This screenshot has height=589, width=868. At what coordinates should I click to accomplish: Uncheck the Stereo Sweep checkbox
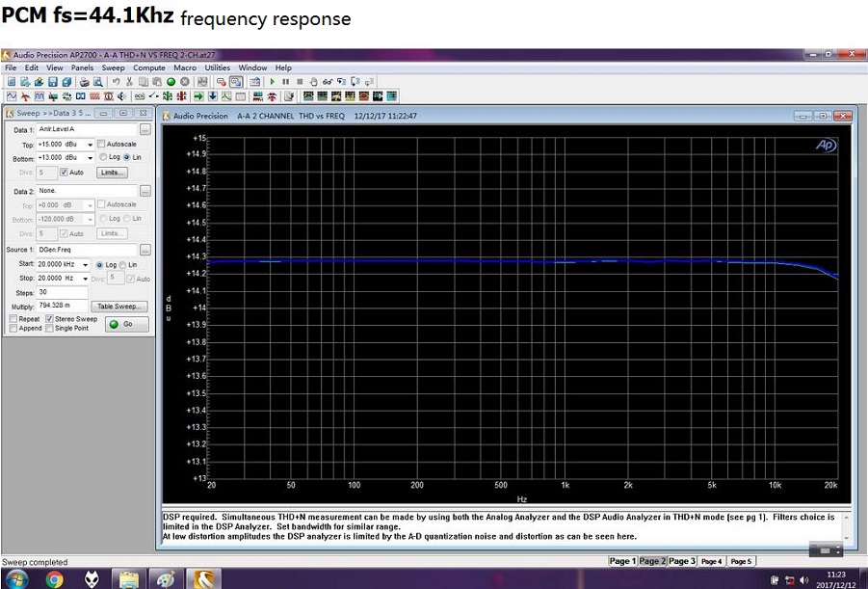(x=50, y=318)
